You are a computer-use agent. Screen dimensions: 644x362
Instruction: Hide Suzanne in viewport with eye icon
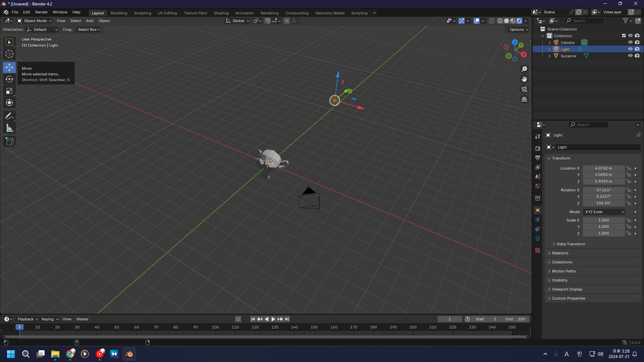click(630, 56)
